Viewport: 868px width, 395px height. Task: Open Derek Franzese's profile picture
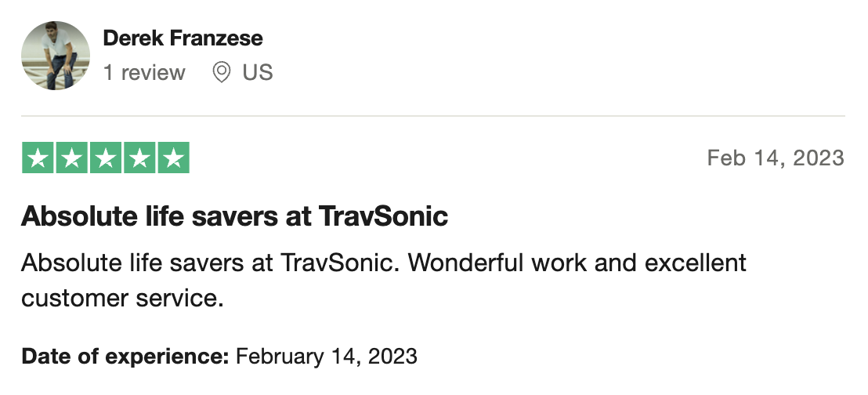point(55,56)
